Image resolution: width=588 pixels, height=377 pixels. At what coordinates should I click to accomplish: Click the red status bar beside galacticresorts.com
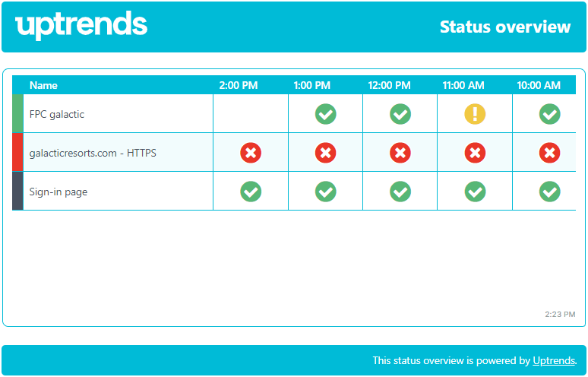(x=17, y=153)
